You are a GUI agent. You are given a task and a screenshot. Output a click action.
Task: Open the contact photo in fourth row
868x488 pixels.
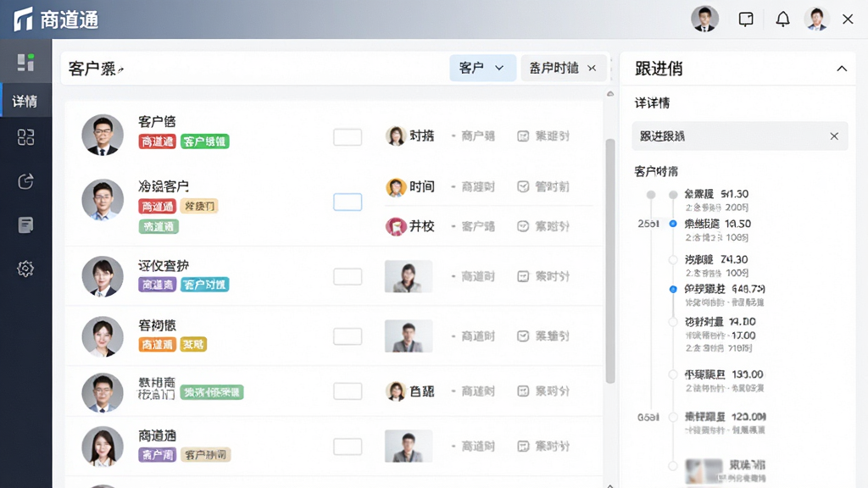[x=409, y=335]
